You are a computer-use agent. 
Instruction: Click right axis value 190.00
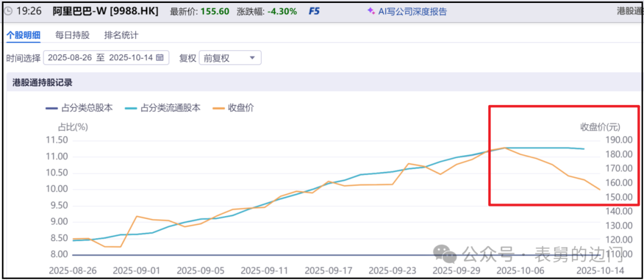(620, 140)
